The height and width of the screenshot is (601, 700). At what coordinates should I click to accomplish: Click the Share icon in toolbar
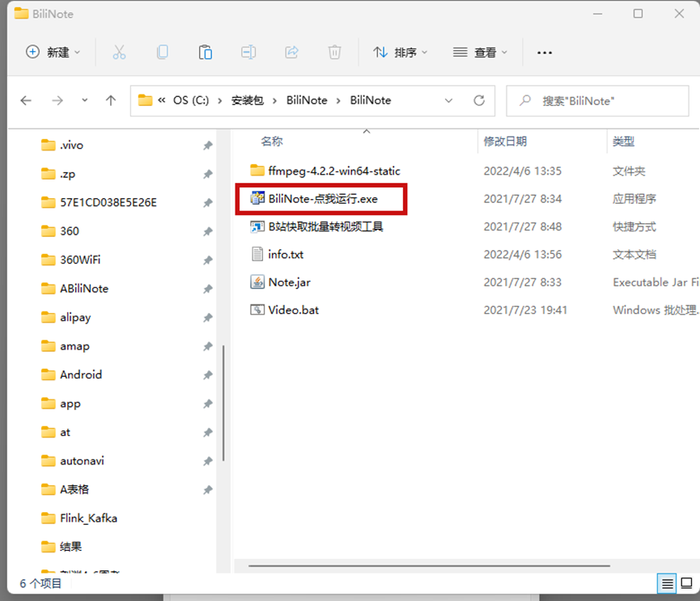[x=291, y=53]
